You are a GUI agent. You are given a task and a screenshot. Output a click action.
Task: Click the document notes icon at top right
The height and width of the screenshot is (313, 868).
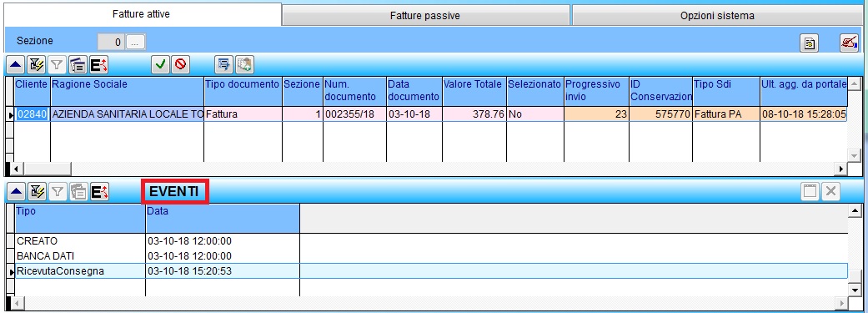(810, 43)
